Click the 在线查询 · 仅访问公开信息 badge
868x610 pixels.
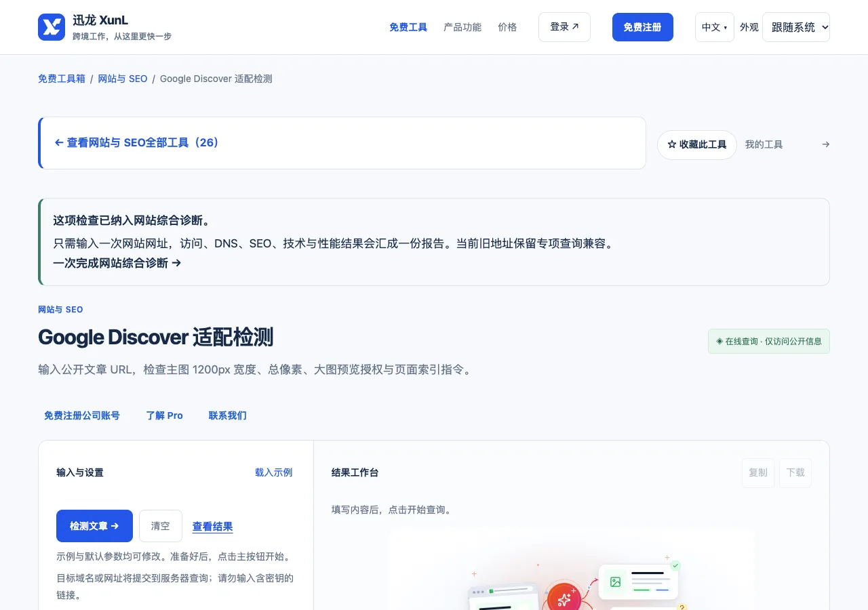pos(769,342)
